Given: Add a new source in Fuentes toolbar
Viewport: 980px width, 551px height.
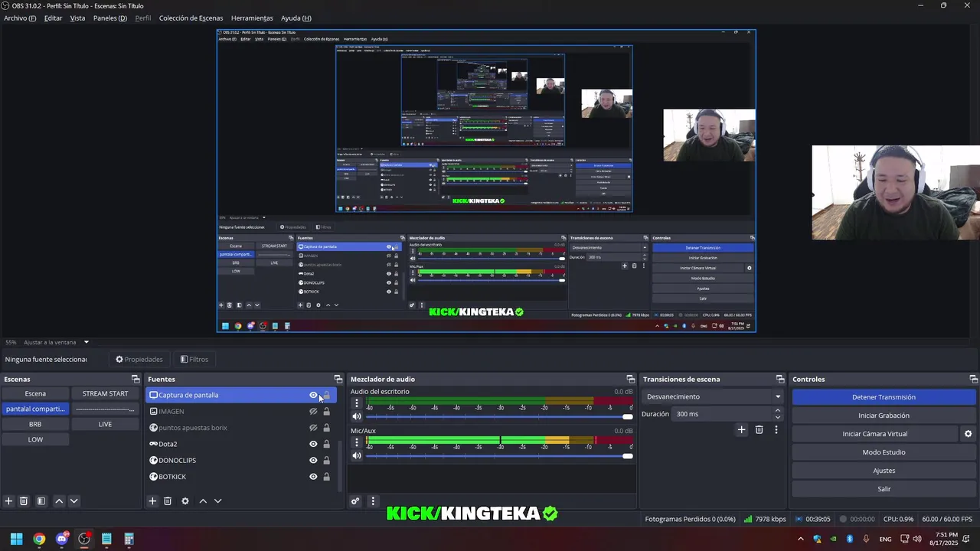Looking at the screenshot, I should [152, 501].
